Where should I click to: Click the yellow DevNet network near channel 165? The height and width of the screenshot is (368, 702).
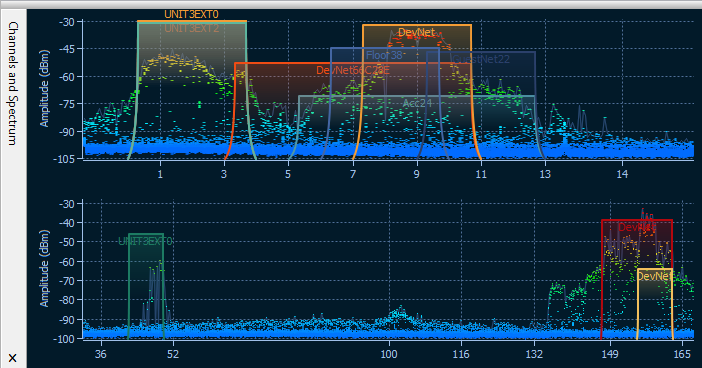[x=654, y=276]
